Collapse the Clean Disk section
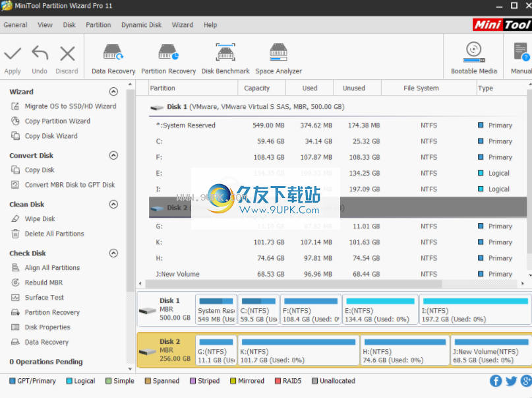Image resolution: width=532 pixels, height=398 pixels. (x=113, y=204)
